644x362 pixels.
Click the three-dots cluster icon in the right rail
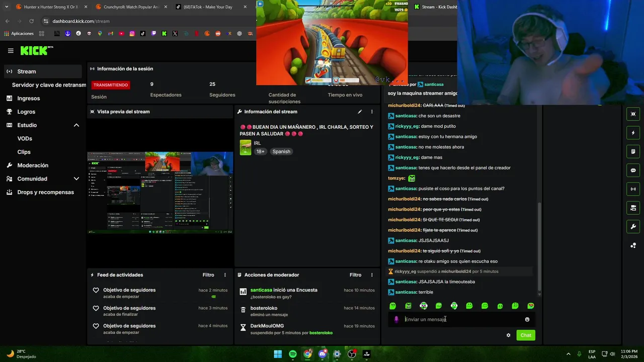[633, 245]
